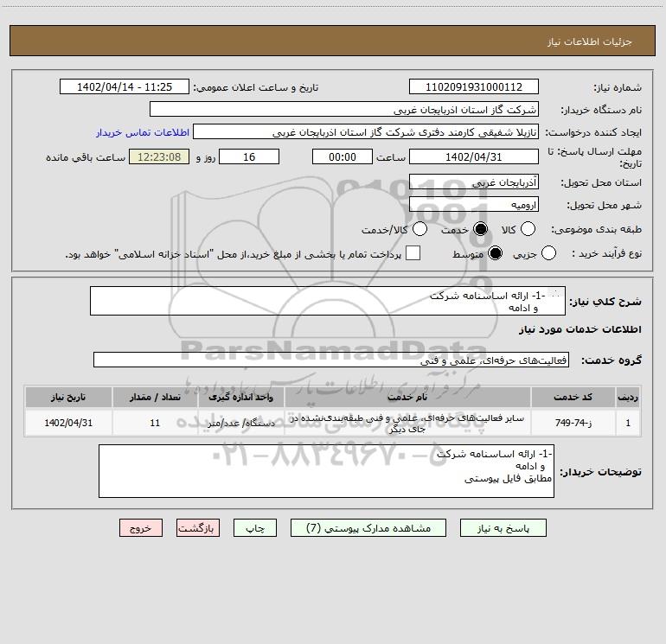Select the کالا/خدمت radio button
Image resolution: width=666 pixels, height=644 pixels.
point(419,229)
